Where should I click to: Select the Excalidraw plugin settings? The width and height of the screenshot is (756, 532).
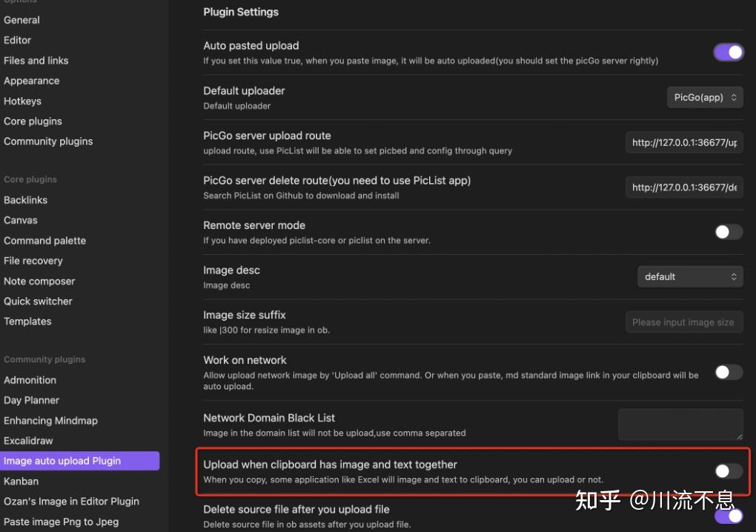pyautogui.click(x=28, y=440)
